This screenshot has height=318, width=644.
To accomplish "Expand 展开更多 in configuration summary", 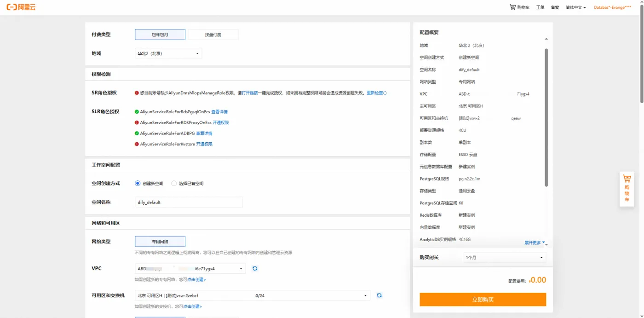I will (535, 243).
